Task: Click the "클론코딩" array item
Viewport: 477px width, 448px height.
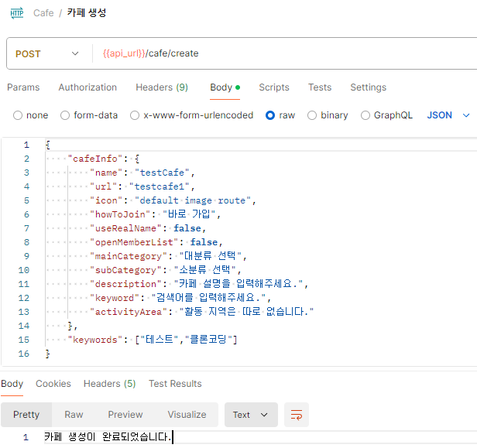Action: coord(209,340)
